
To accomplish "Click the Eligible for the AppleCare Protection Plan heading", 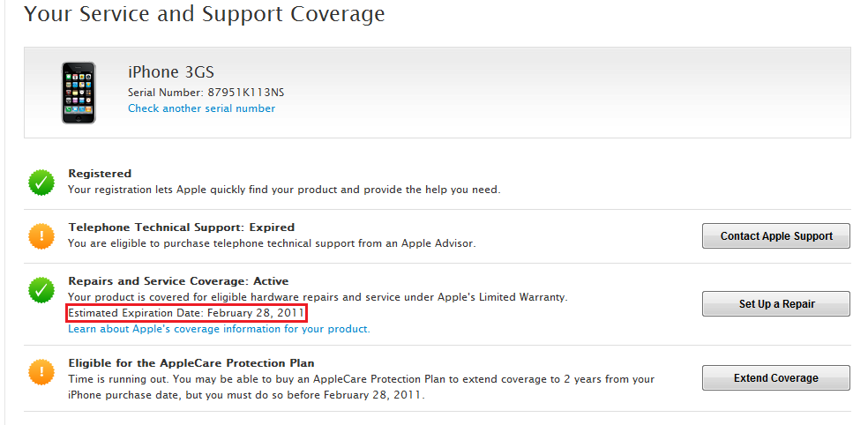I will (191, 362).
